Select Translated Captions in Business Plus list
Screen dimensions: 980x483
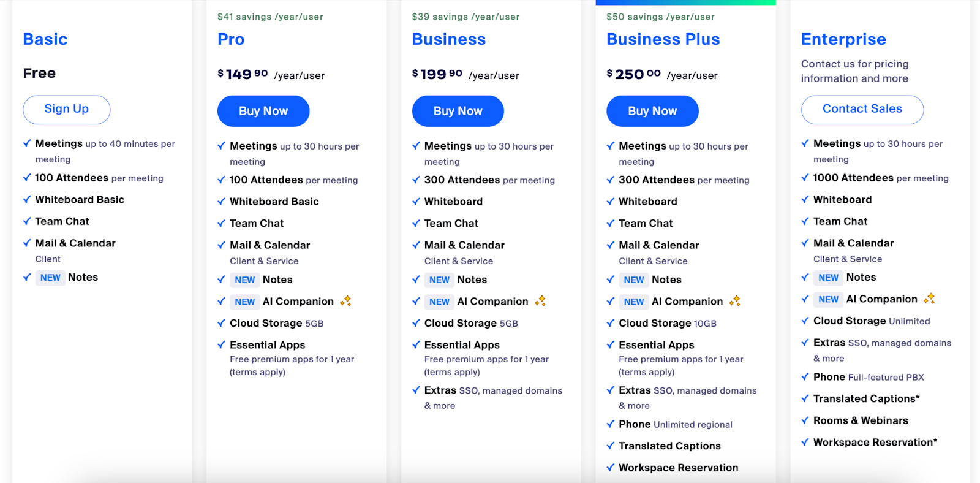pyautogui.click(x=669, y=446)
